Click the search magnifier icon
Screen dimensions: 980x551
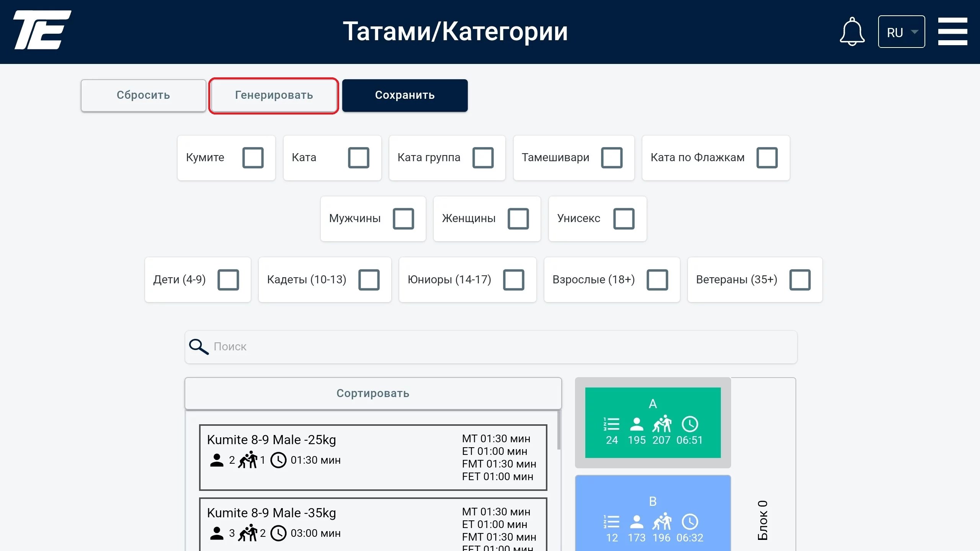199,347
